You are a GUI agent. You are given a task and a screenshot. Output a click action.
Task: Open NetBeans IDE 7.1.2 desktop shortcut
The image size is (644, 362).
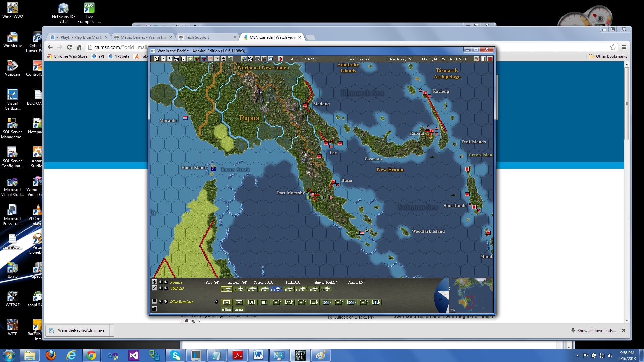[64, 13]
